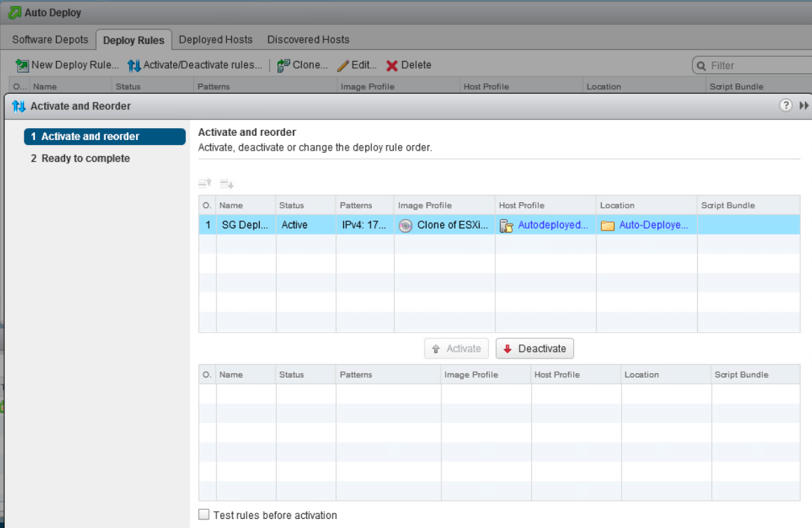Click the move rule down icon
Viewport: 812px width, 528px height.
(x=227, y=183)
